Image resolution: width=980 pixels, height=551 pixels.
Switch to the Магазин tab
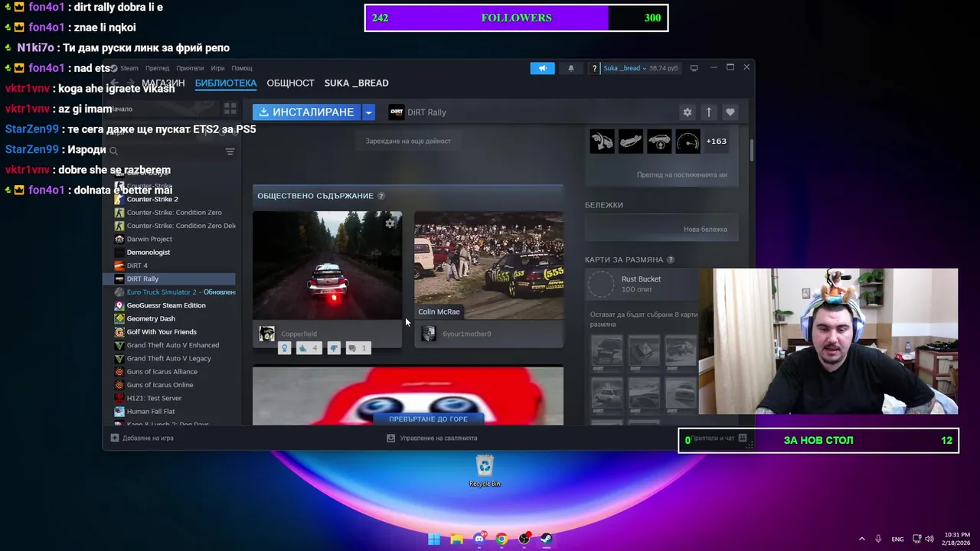(x=163, y=83)
